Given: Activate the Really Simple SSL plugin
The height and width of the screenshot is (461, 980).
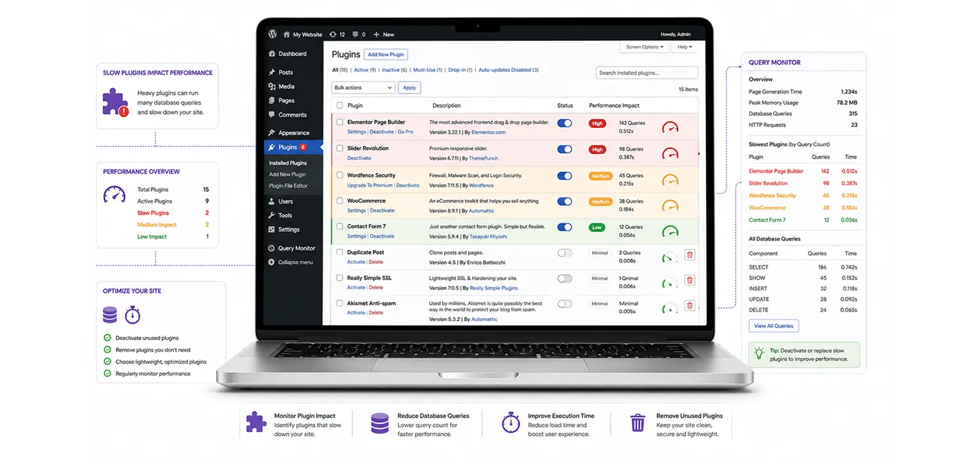Looking at the screenshot, I should point(356,287).
